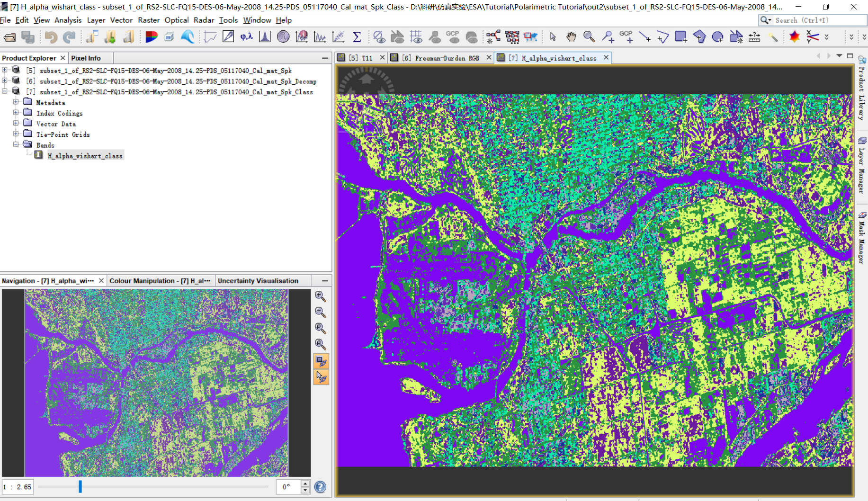
Task: Open the Geo-Coding phi-lambda tool
Action: coord(246,37)
